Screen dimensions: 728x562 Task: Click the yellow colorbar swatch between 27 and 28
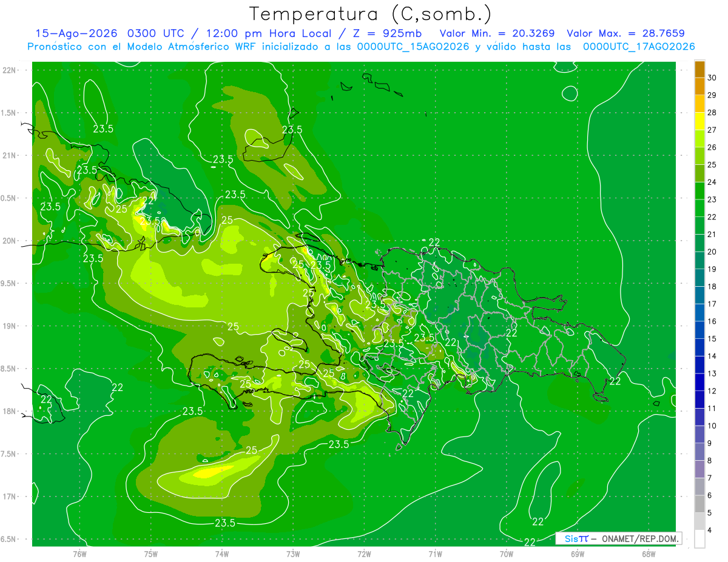[699, 121]
